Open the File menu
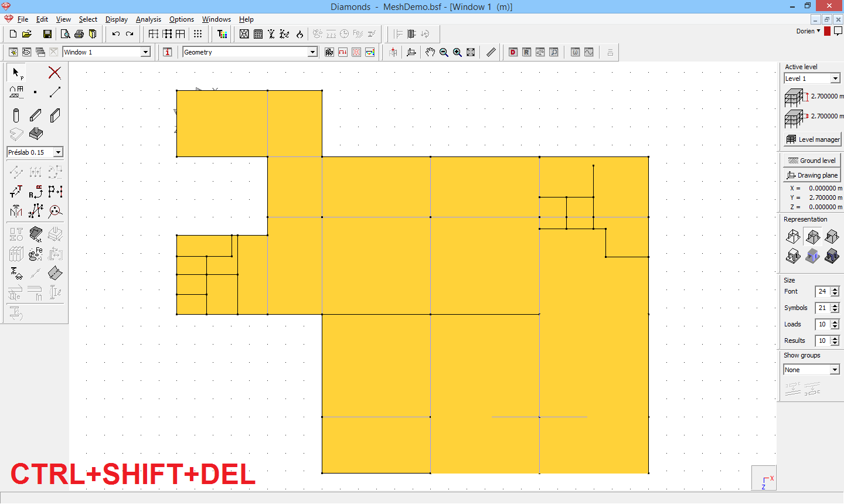This screenshot has width=844, height=504. pos(23,19)
